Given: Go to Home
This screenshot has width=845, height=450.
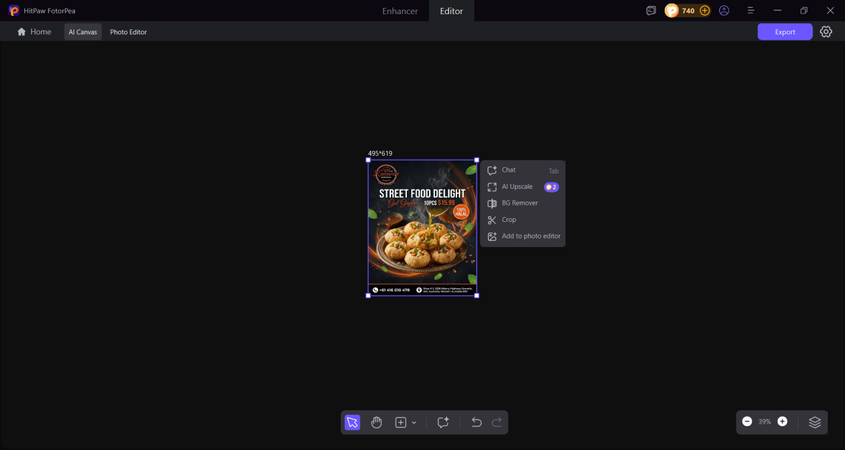Looking at the screenshot, I should pyautogui.click(x=34, y=32).
